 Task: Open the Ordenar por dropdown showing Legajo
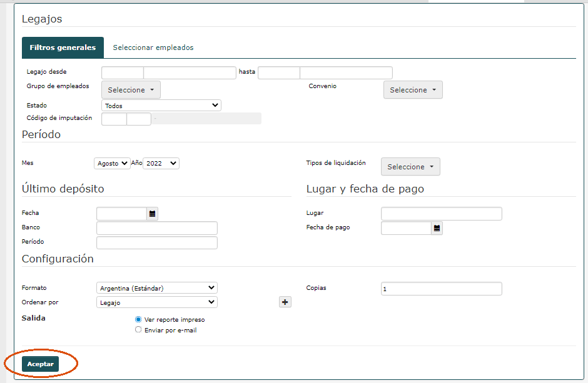coord(157,302)
